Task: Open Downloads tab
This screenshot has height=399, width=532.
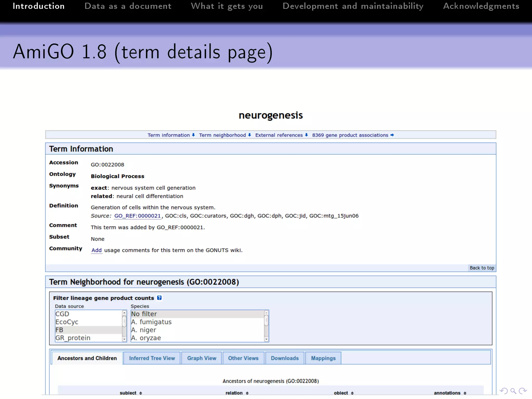Action: point(285,358)
